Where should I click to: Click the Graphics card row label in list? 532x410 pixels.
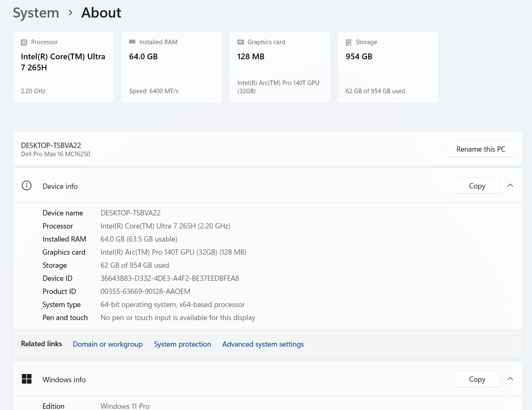coord(64,252)
